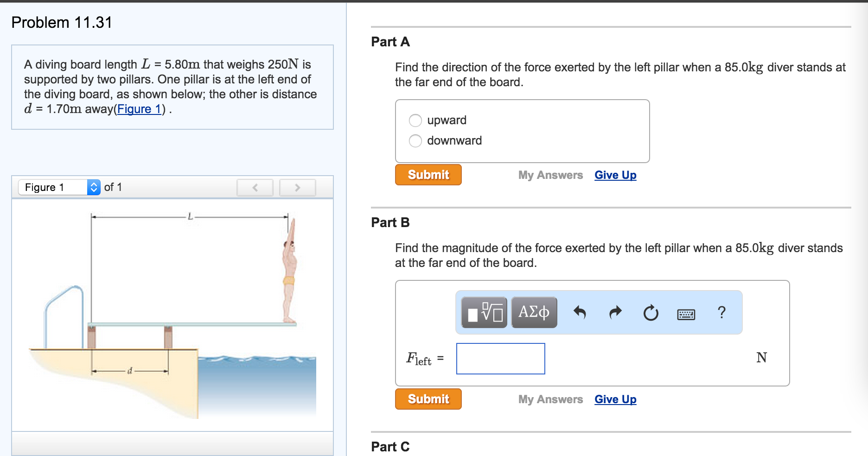Image resolution: width=868 pixels, height=456 pixels.
Task: Click the redo arrow icon
Action: pyautogui.click(x=615, y=312)
